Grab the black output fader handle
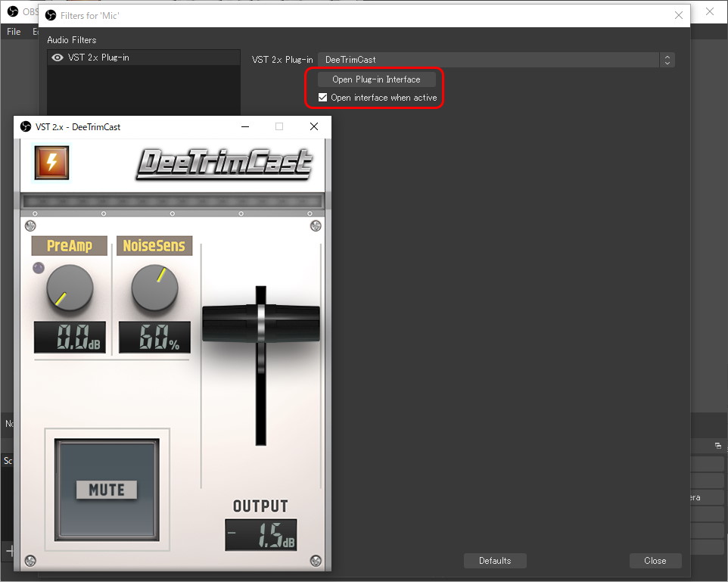 coord(261,323)
